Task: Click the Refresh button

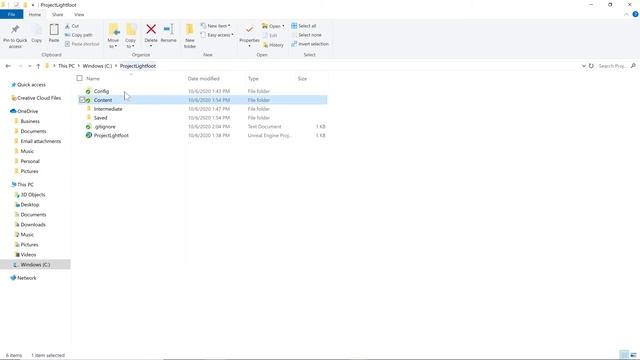Action: tap(591, 66)
